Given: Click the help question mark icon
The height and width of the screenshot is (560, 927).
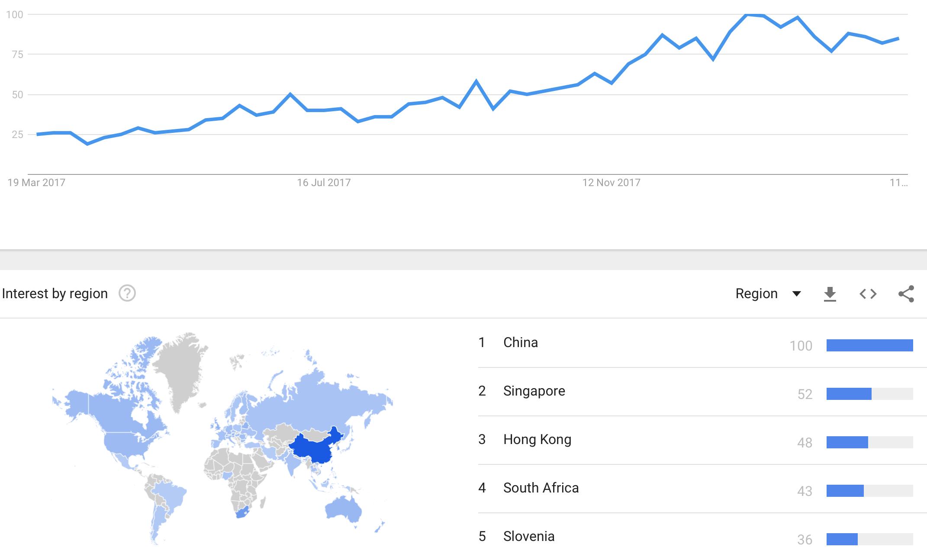Looking at the screenshot, I should pos(127,293).
